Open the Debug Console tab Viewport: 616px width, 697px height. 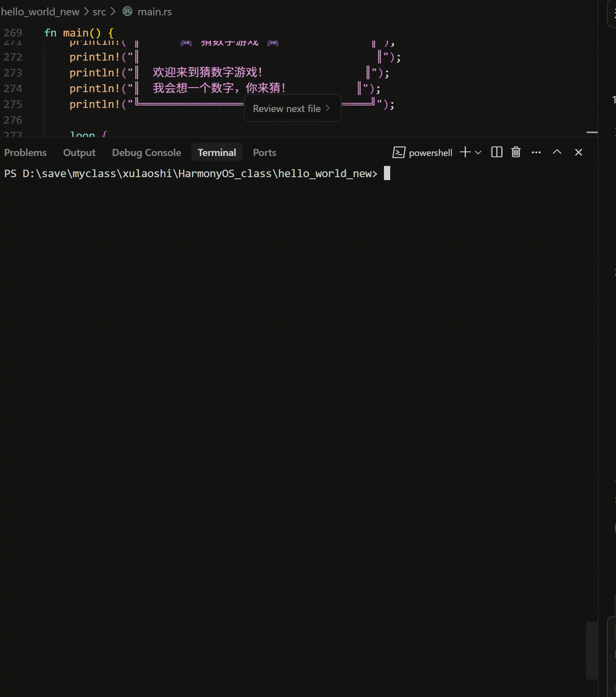pos(147,153)
